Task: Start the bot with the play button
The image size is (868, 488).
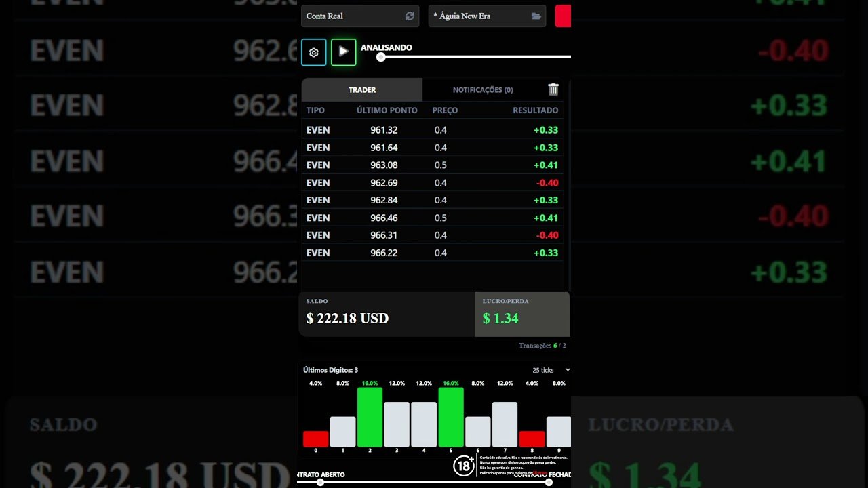Action: pos(343,52)
